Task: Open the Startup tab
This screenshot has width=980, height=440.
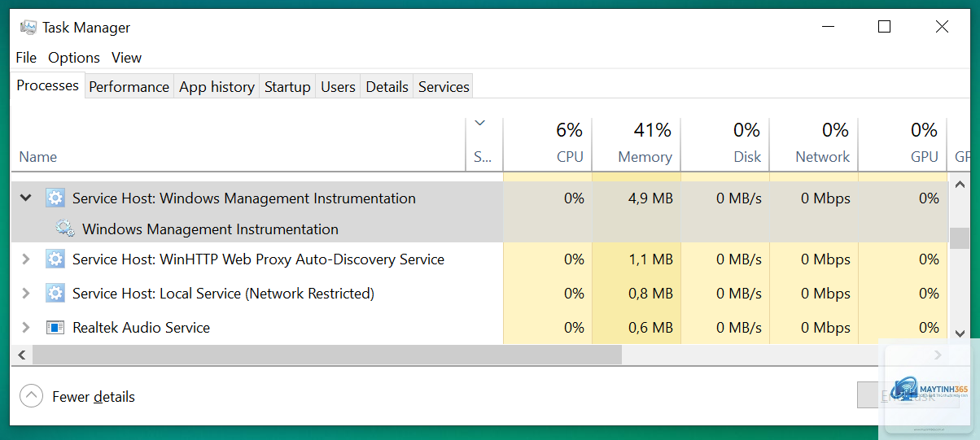Action: pyautogui.click(x=287, y=87)
